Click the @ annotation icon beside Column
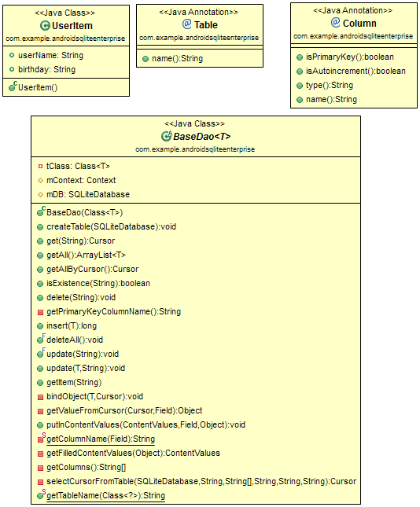The height and width of the screenshot is (507, 420). [335, 22]
